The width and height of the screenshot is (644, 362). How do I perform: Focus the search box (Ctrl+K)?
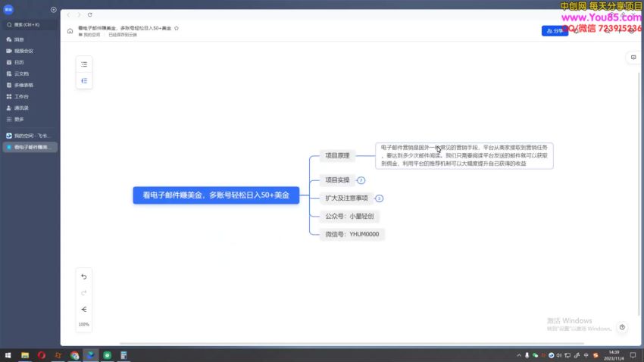point(30,25)
